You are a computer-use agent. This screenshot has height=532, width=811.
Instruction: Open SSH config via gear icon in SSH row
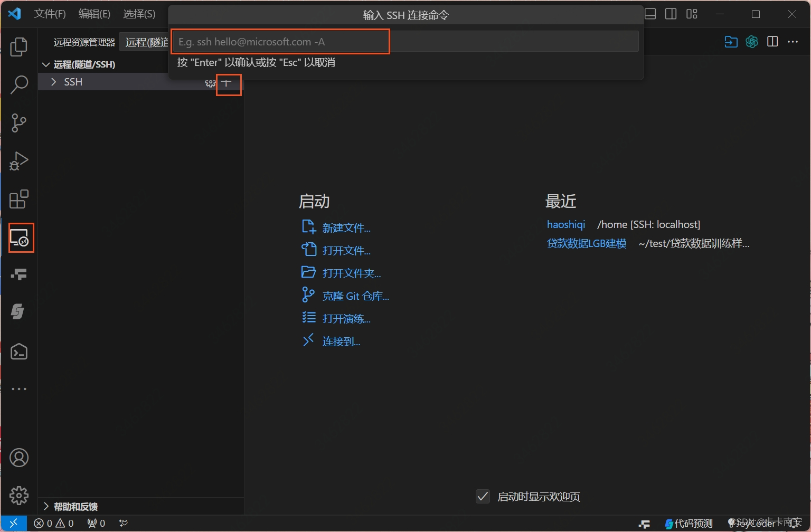[x=210, y=83]
